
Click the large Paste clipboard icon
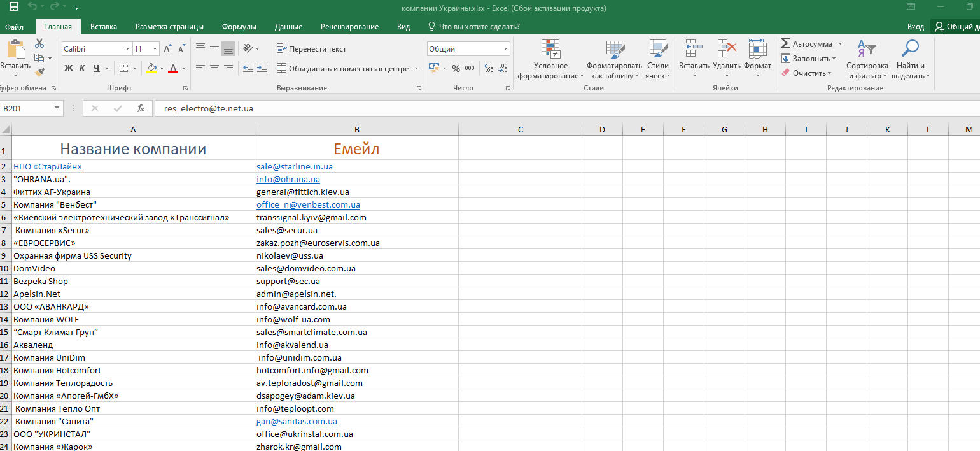coord(15,49)
